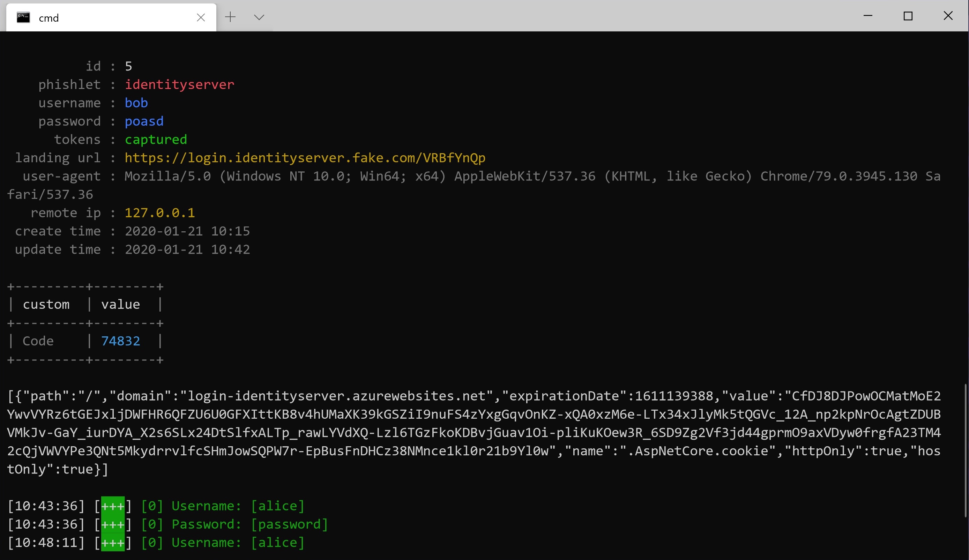Click the expirationDate 1611139388 value
The height and width of the screenshot is (560, 969).
pos(674,396)
